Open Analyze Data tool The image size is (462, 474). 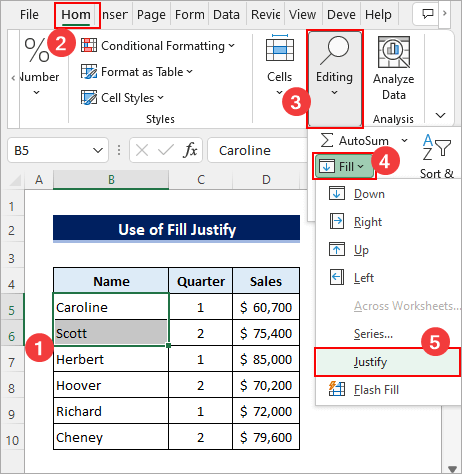[x=393, y=69]
